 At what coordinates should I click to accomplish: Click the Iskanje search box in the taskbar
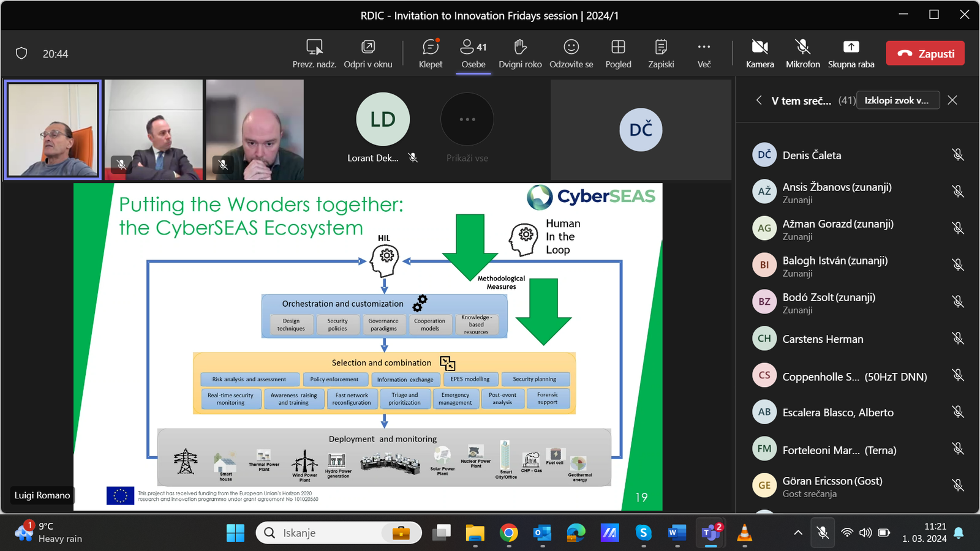[x=339, y=533]
